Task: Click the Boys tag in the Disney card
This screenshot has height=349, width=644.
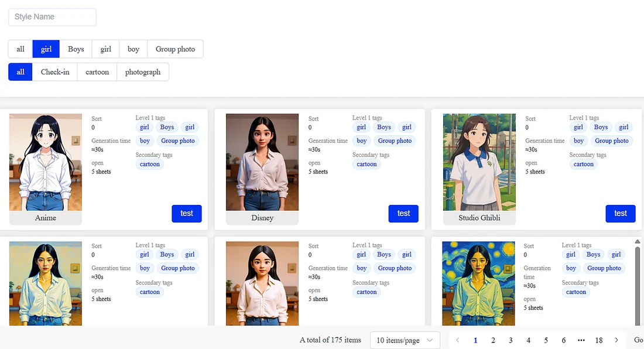Action: tap(384, 127)
